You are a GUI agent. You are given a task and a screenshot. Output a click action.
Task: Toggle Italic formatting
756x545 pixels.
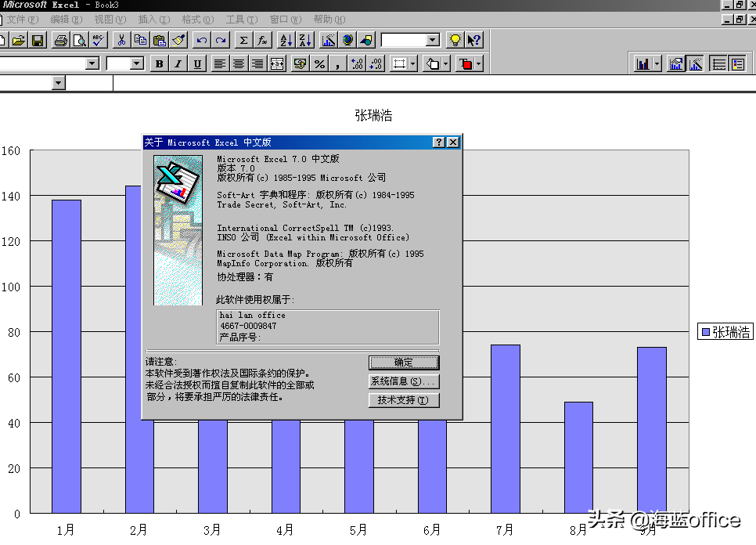178,63
